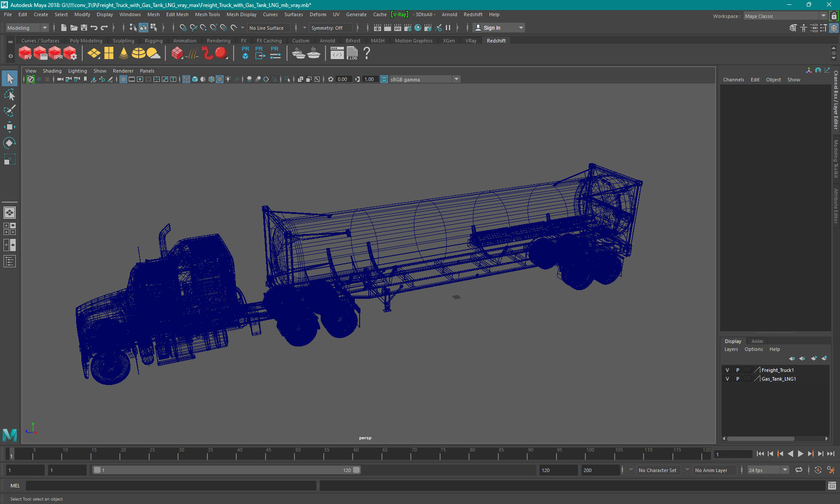Viewport: 840px width, 504px height.
Task: Toggle loop playback mode
Action: pyautogui.click(x=799, y=470)
